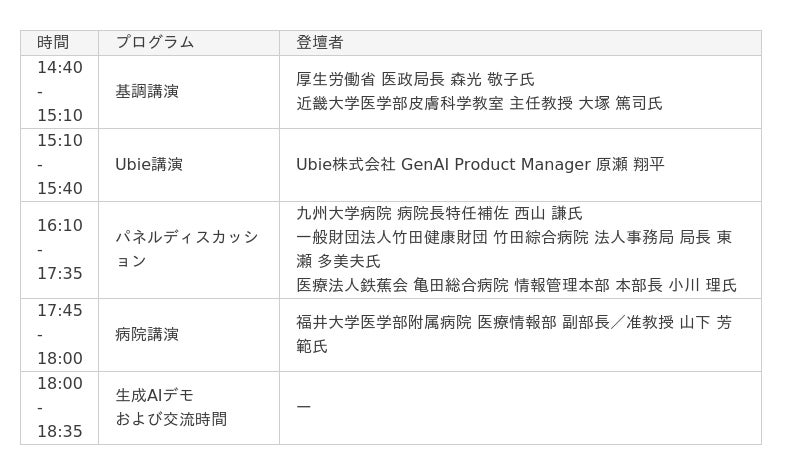This screenshot has height=475, width=800.
Task: Click the 時間 column header
Action: click(59, 43)
